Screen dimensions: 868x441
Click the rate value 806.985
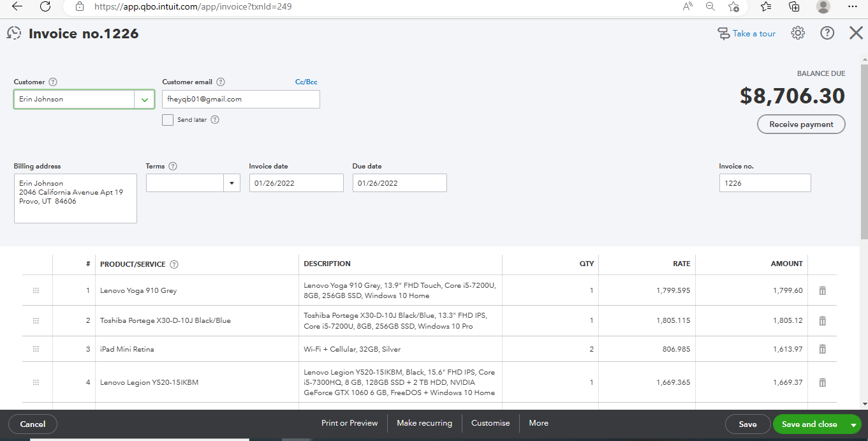point(677,349)
